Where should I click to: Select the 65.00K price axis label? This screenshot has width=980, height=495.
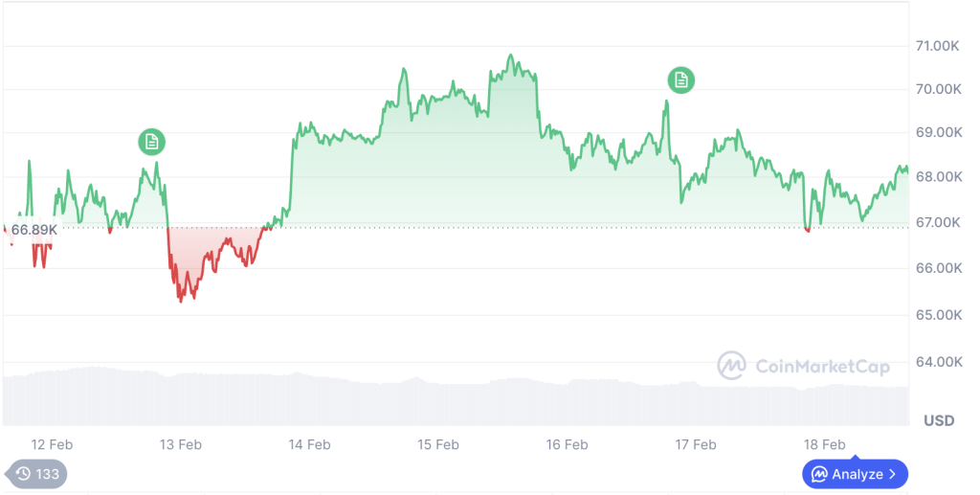tap(938, 315)
